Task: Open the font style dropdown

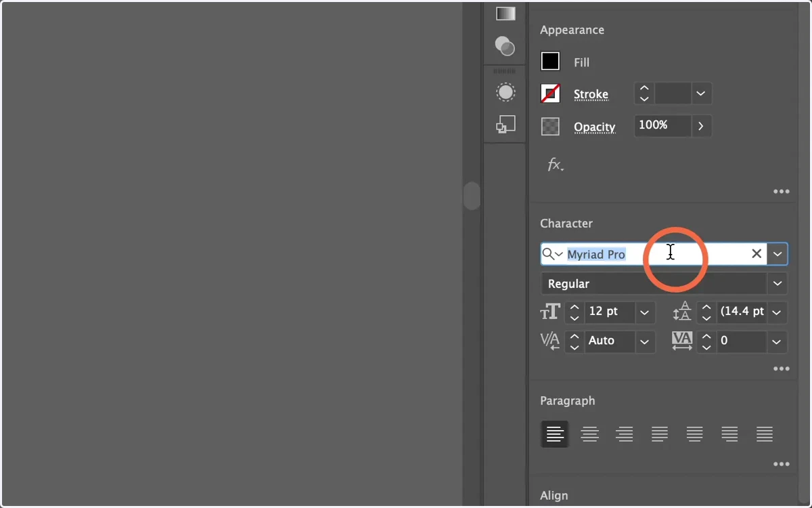Action: [x=777, y=284]
